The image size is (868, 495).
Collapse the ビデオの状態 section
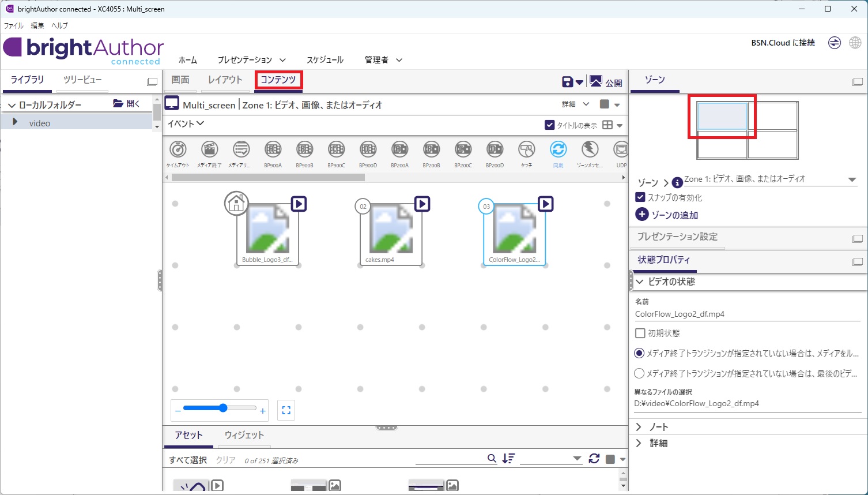tap(640, 282)
